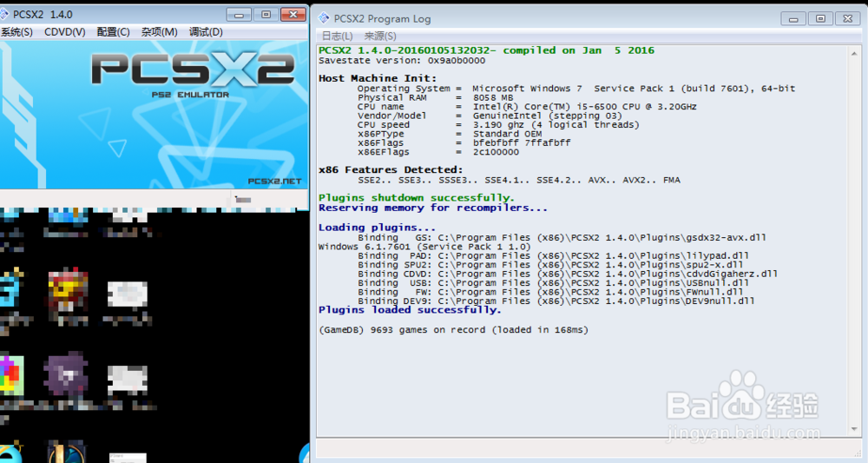Close the PCSX2 1.4.0 main window
This screenshot has height=463, width=868.
click(293, 15)
